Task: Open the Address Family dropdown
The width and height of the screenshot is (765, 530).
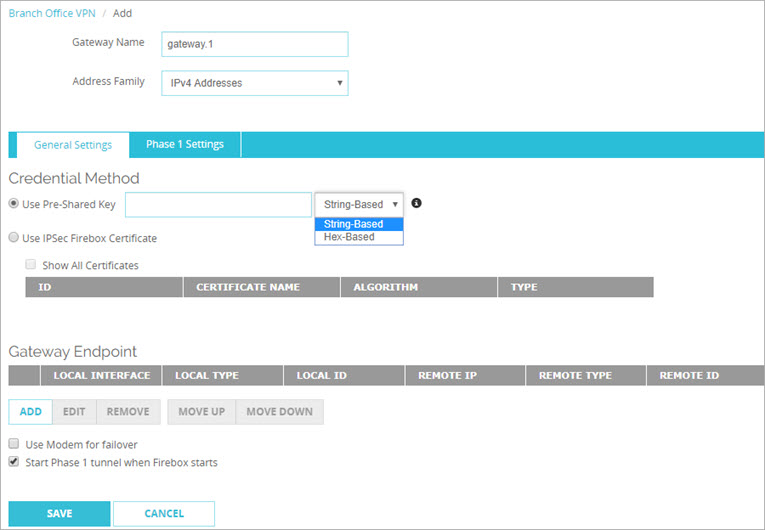Action: pyautogui.click(x=254, y=83)
